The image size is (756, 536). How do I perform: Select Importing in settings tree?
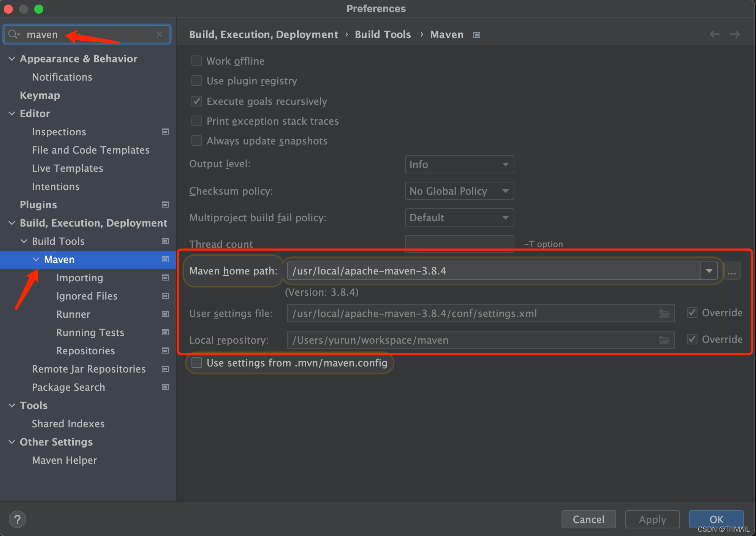point(79,278)
